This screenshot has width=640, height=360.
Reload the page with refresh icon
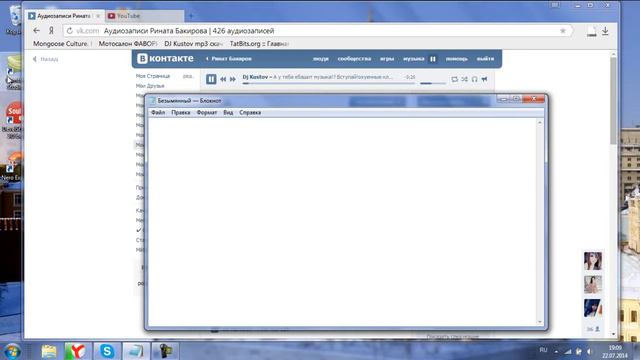click(70, 31)
